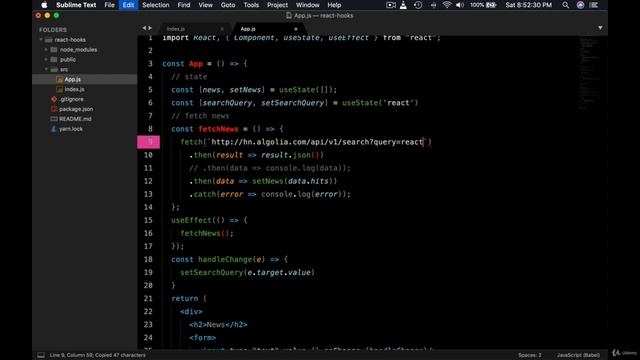This screenshot has height=360, width=640.
Task: Open the Window menu
Action: 307,5
